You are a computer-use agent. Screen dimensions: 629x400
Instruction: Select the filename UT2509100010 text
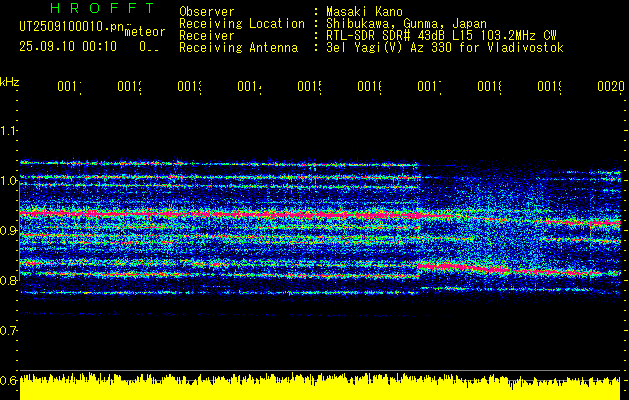point(72,26)
